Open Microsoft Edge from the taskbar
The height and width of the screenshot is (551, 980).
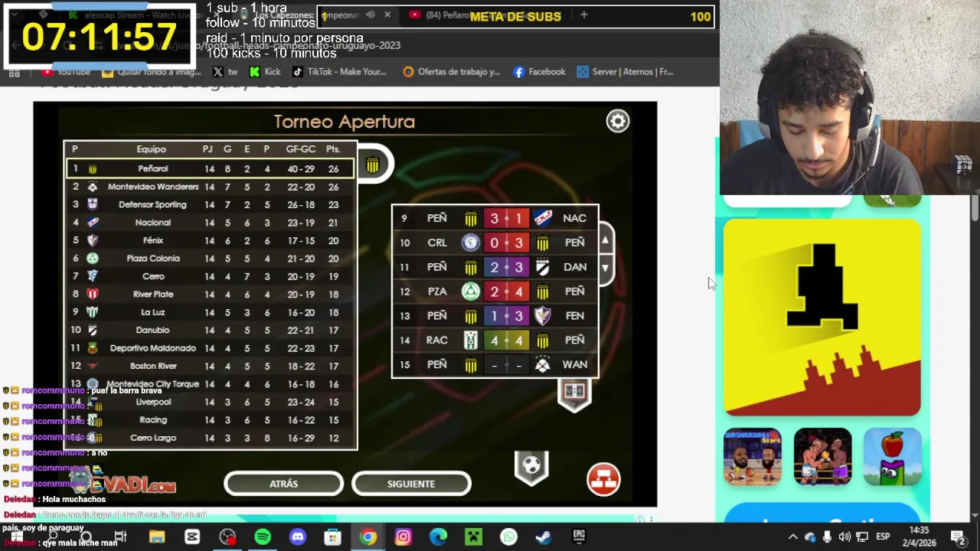(x=438, y=537)
